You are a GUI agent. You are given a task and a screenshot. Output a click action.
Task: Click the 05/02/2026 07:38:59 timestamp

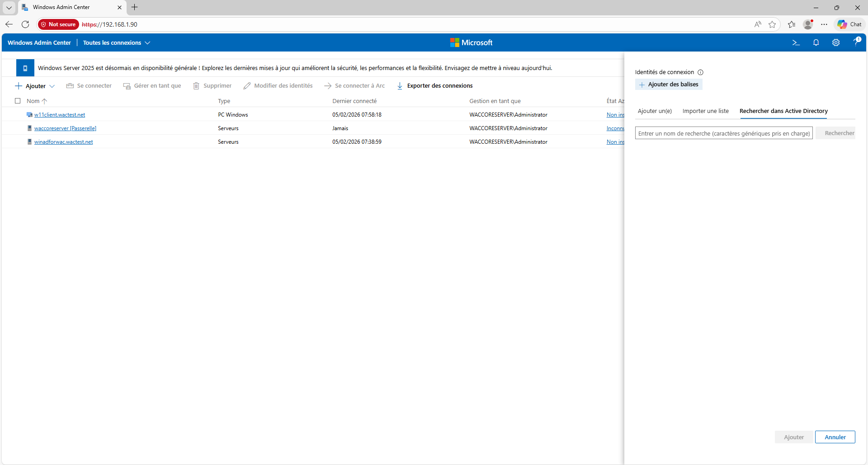point(357,142)
